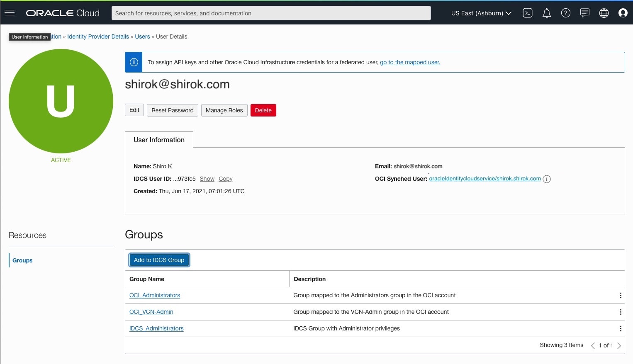Open the IDCS_Administrators group link

156,328
